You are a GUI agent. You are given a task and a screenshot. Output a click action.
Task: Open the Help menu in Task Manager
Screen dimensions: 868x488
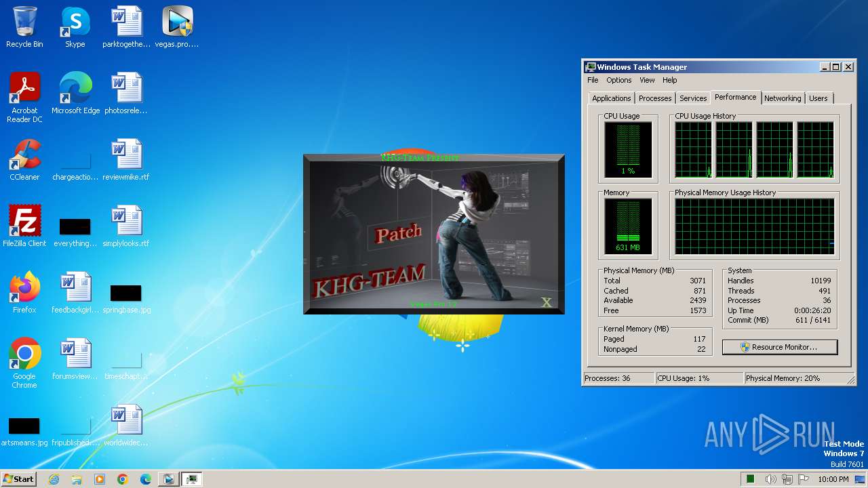(x=669, y=80)
